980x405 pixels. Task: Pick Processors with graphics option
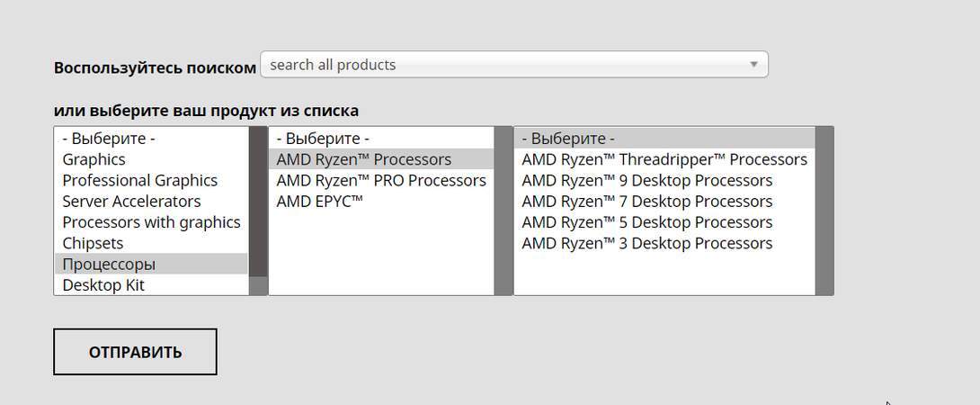point(151,222)
